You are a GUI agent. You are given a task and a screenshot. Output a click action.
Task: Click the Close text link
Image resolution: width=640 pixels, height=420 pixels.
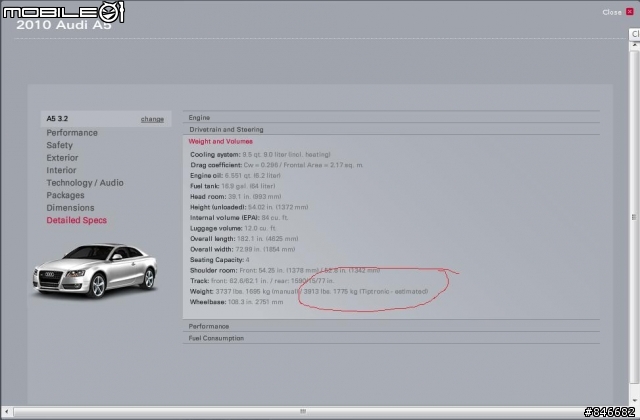(x=612, y=12)
